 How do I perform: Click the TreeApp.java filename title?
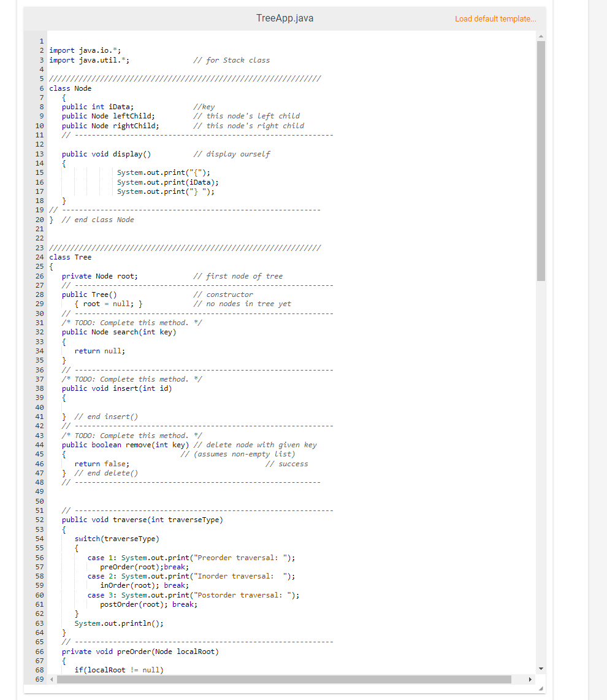pos(284,18)
